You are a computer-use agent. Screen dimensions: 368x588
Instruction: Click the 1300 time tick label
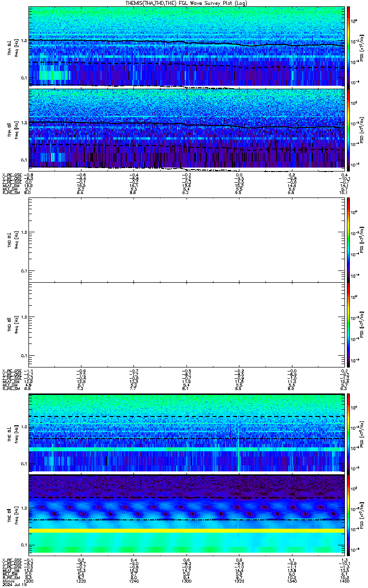click(x=186, y=581)
